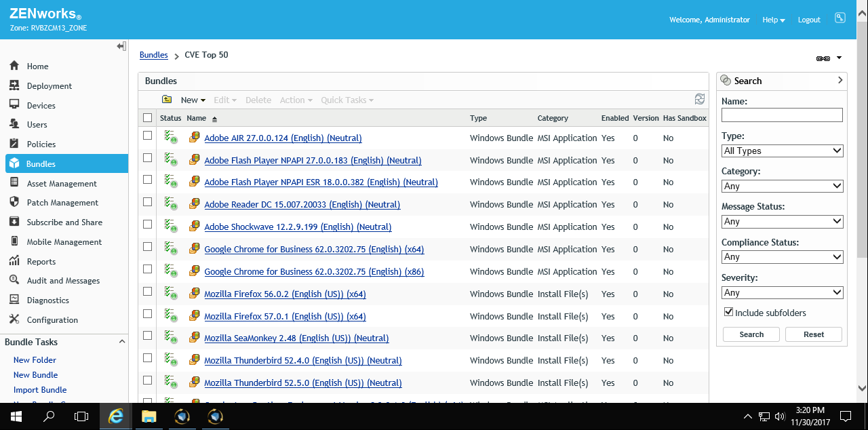Check the Google Chrome (x64) row checkbox

click(x=148, y=247)
